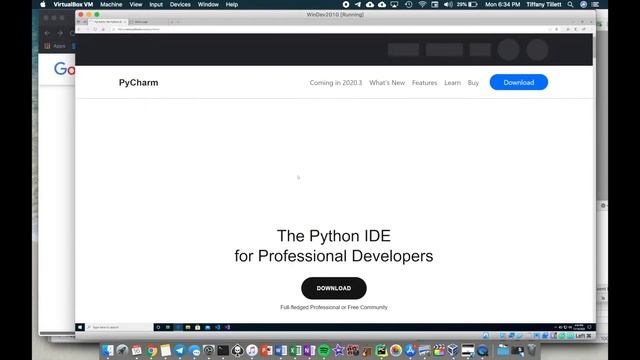This screenshot has width=640, height=360.
Task: Open Microsoft Word from the Dock
Action: click(x=281, y=350)
